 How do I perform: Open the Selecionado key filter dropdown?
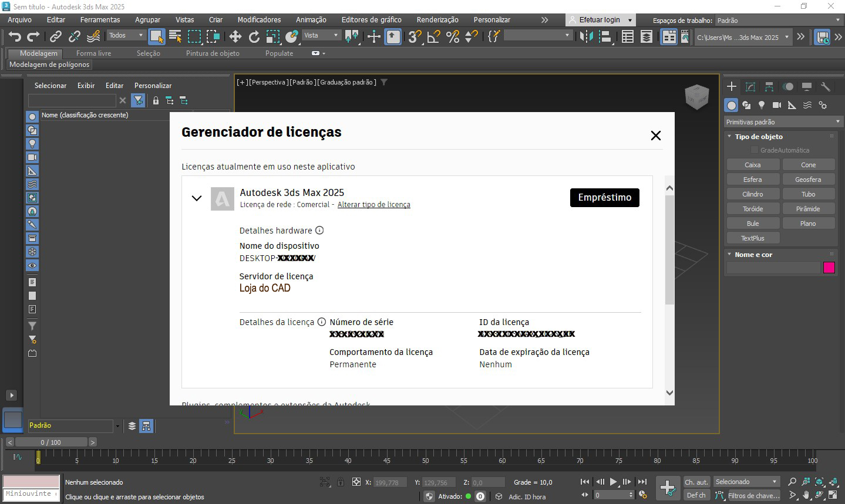[x=746, y=482]
